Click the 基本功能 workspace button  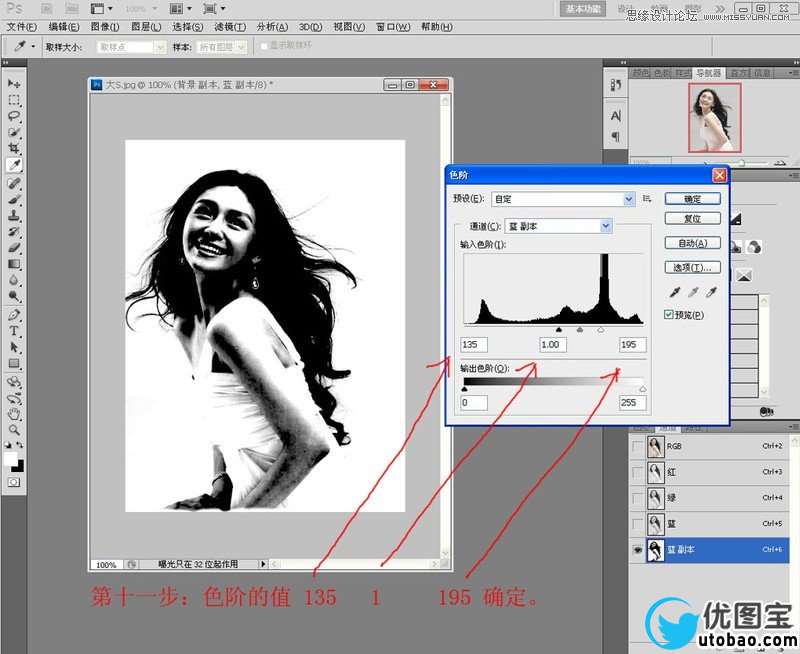coord(583,9)
